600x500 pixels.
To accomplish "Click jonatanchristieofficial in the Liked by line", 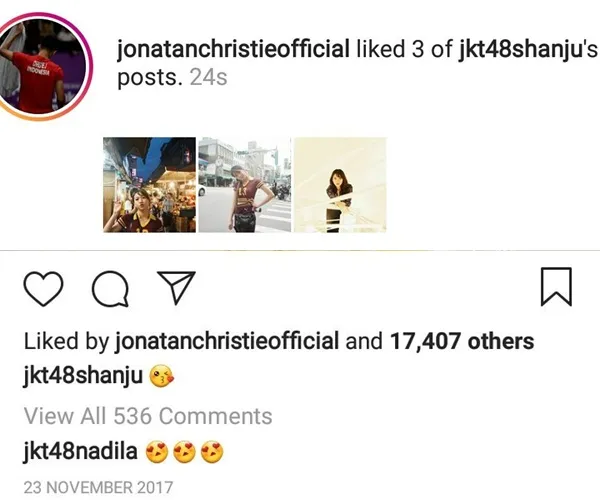I will tap(226, 341).
